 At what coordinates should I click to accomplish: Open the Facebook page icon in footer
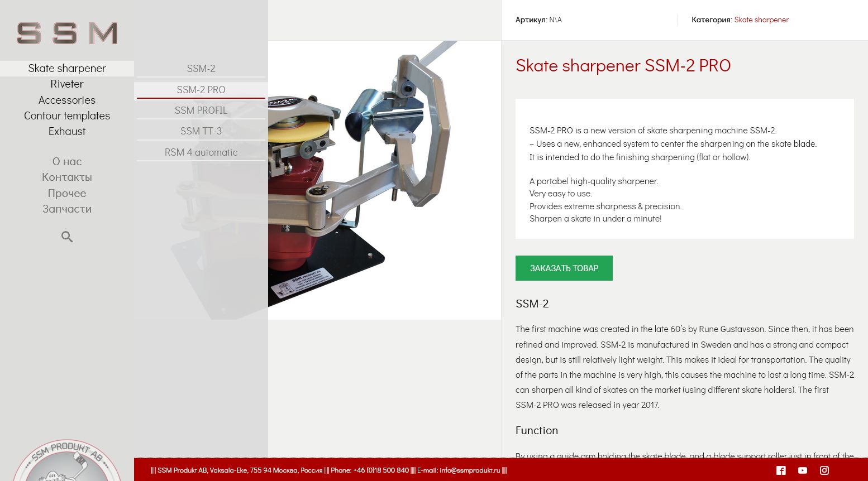coord(781,470)
